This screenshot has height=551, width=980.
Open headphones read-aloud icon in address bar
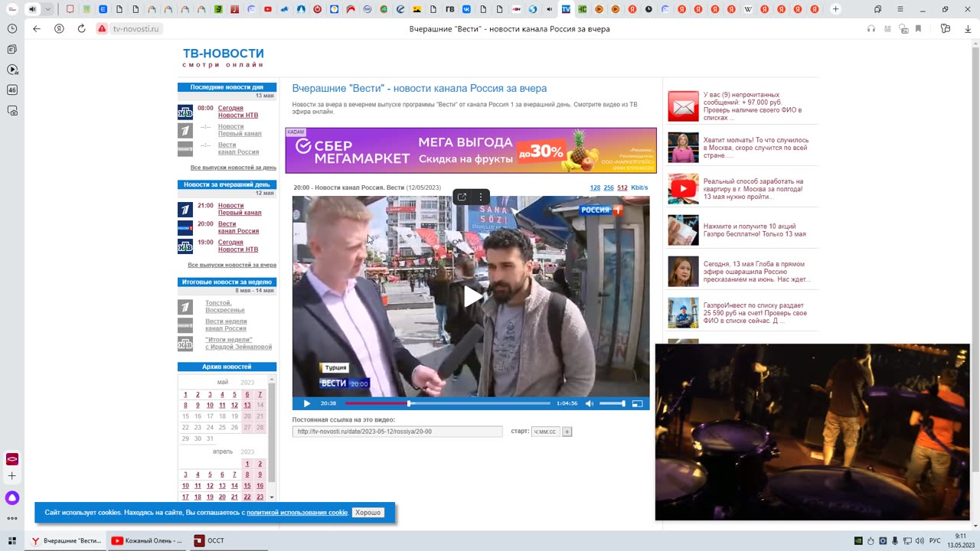(871, 29)
